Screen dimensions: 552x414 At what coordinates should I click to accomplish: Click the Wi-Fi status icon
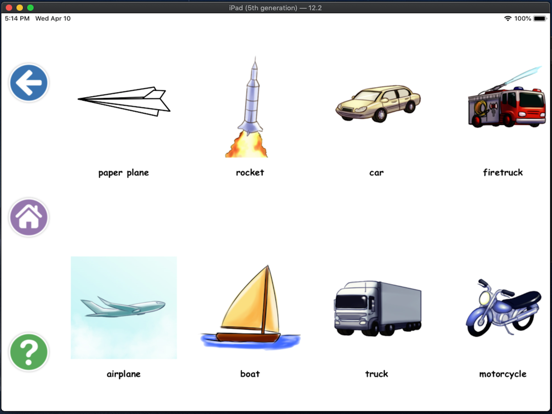[508, 18]
